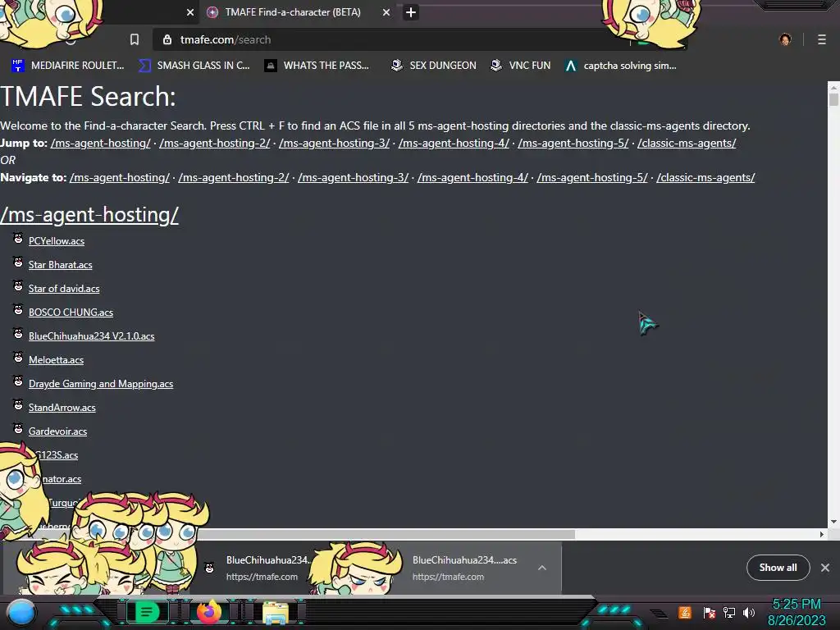Open green document app in taskbar
Screen dimensions: 840x630
tap(147, 612)
